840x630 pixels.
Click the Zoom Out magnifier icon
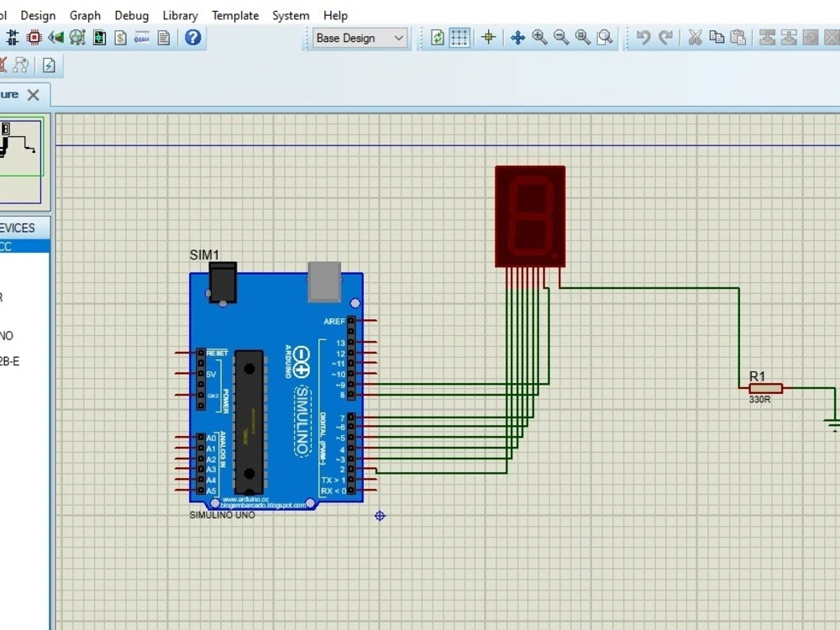[x=561, y=38]
